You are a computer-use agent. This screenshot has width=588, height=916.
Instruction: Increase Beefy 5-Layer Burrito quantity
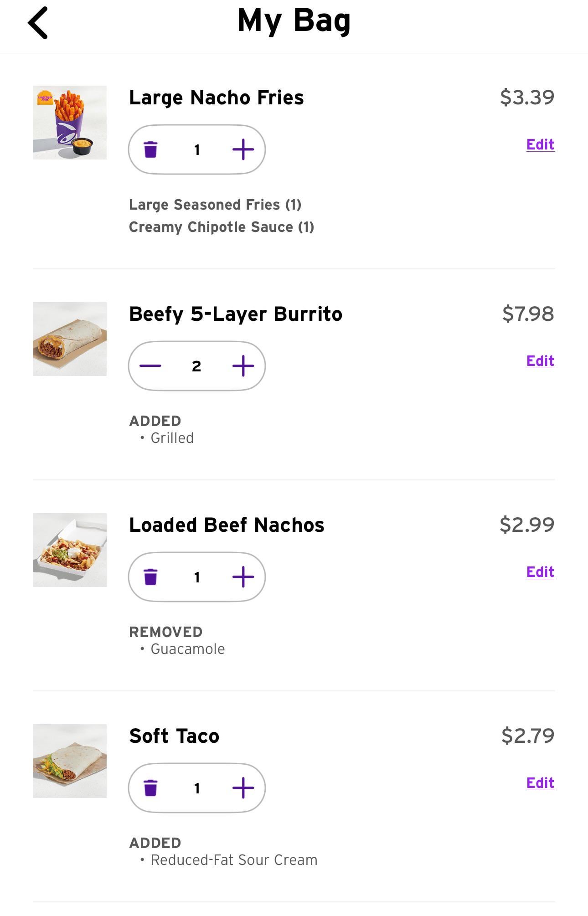243,366
